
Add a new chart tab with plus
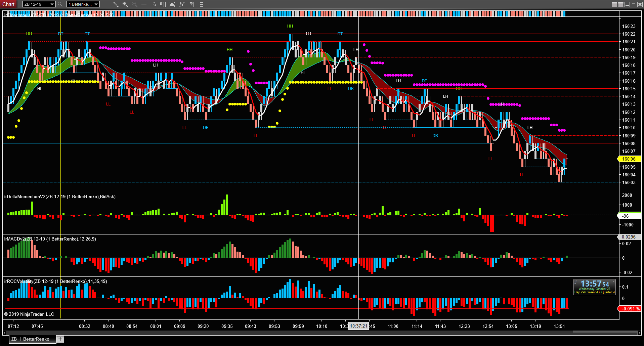60,339
